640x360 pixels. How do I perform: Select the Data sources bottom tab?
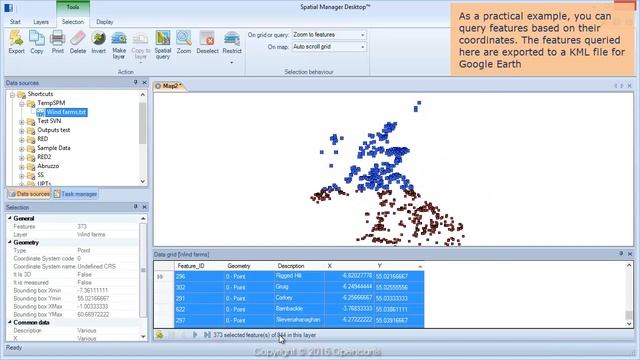pos(29,194)
